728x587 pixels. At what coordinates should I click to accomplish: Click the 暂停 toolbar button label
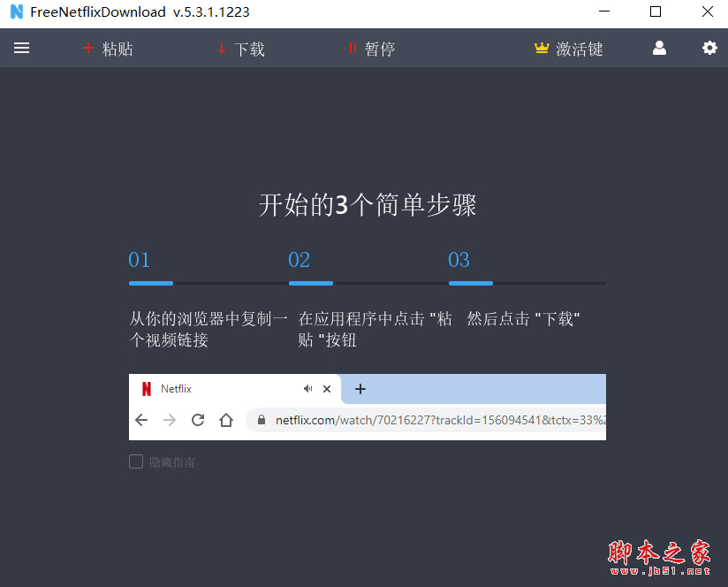pos(380,49)
